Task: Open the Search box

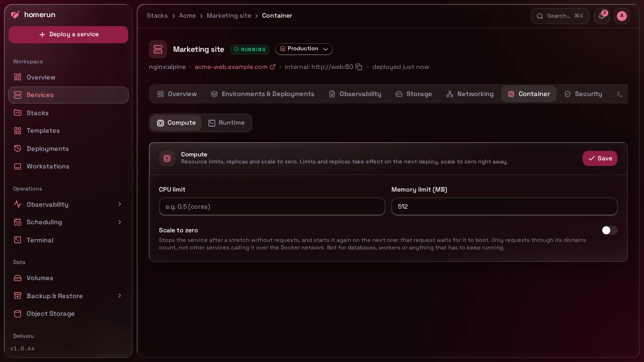Action: [560, 16]
